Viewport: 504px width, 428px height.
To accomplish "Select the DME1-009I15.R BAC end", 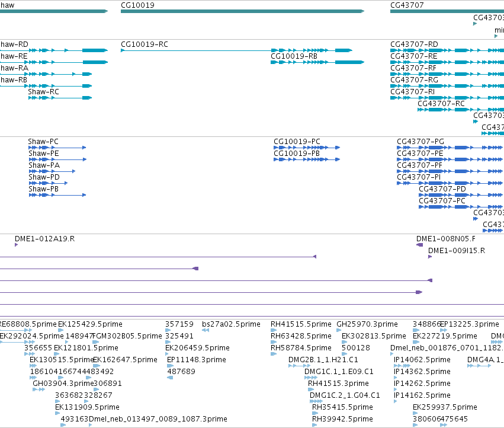I will coord(430,257).
